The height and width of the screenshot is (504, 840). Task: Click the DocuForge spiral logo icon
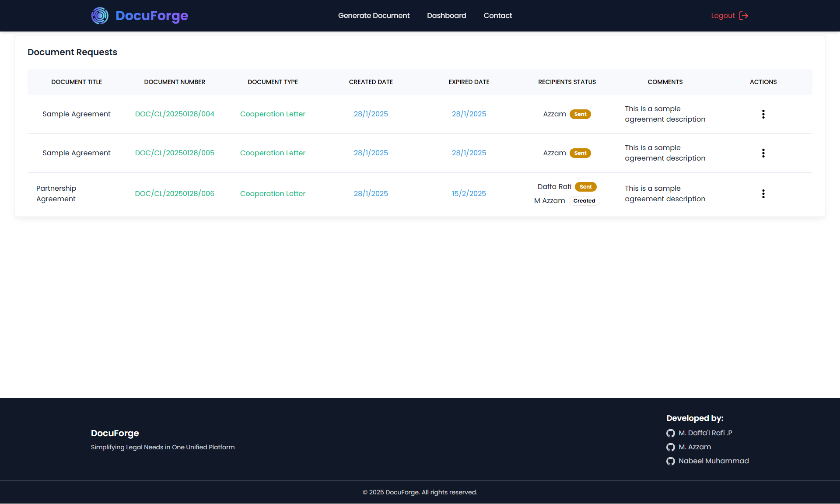100,16
